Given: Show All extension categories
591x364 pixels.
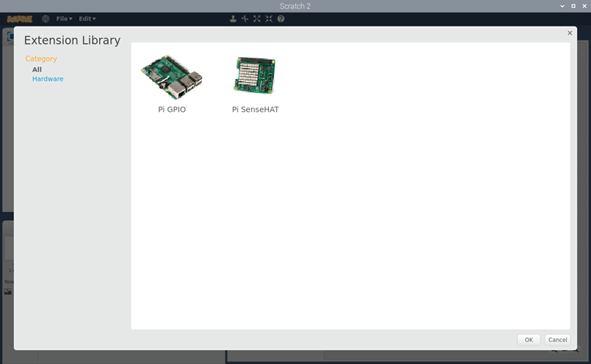Looking at the screenshot, I should click(37, 69).
